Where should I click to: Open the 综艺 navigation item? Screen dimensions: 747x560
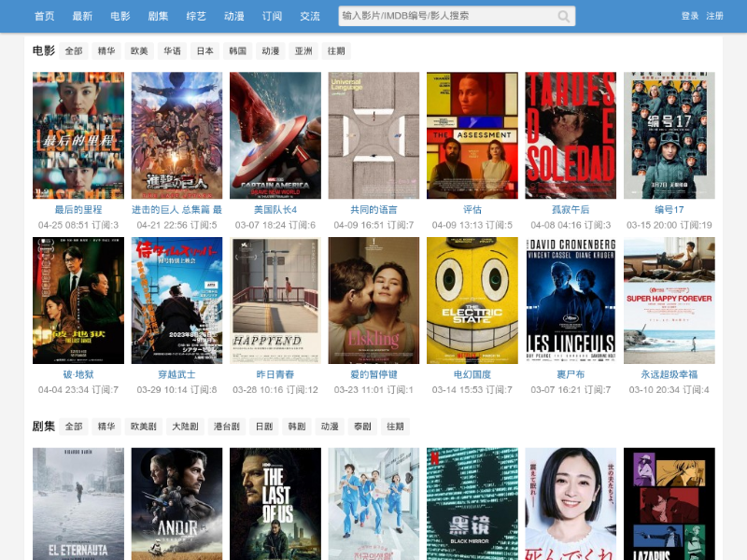point(196,16)
